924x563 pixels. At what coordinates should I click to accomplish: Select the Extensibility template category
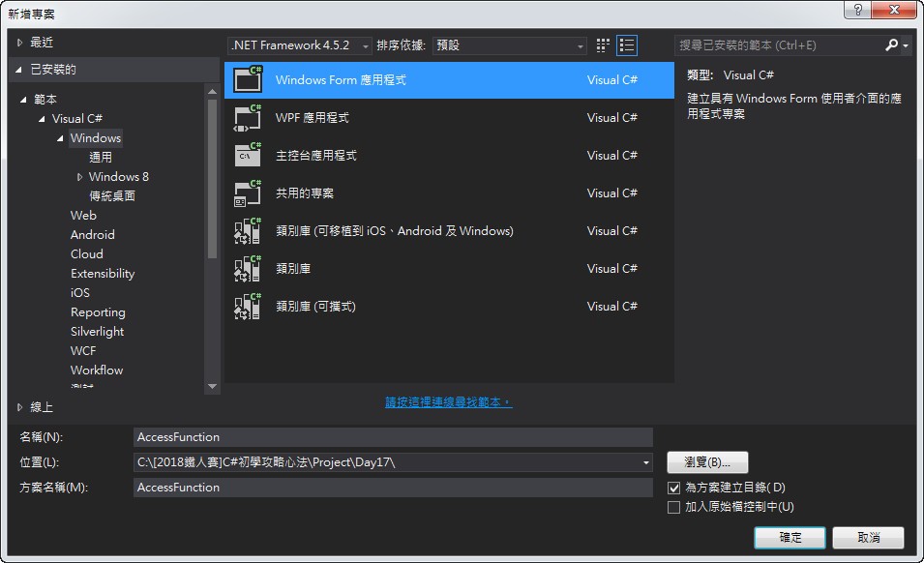coord(103,274)
